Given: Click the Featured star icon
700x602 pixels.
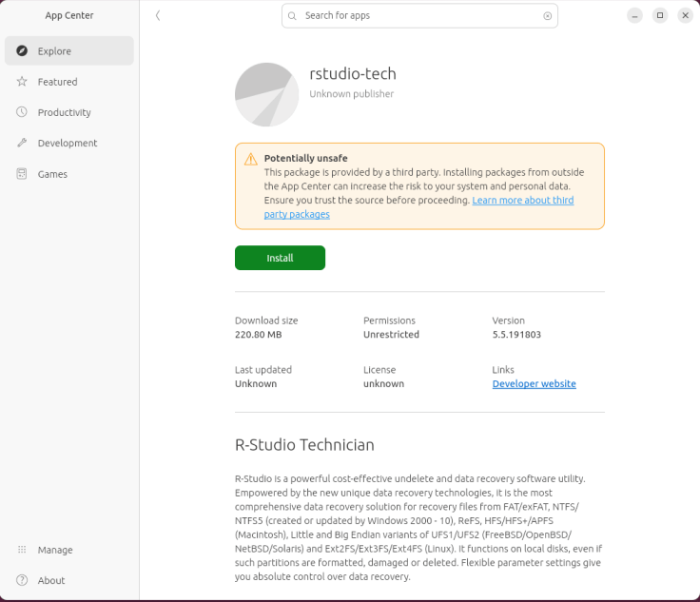Looking at the screenshot, I should [22, 82].
